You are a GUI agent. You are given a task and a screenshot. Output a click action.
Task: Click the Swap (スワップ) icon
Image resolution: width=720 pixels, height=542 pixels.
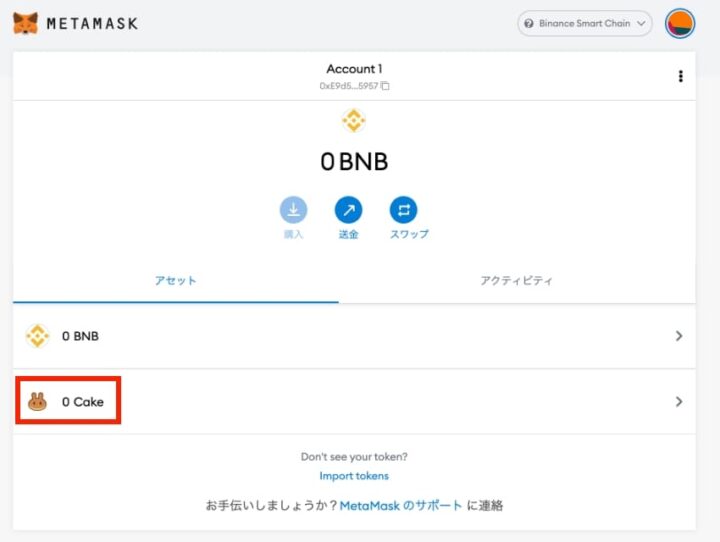pos(403,210)
